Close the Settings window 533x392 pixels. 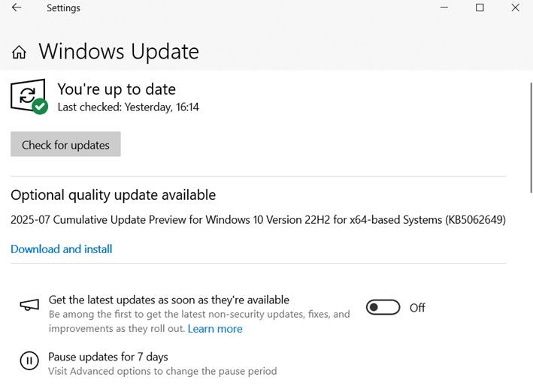515,8
